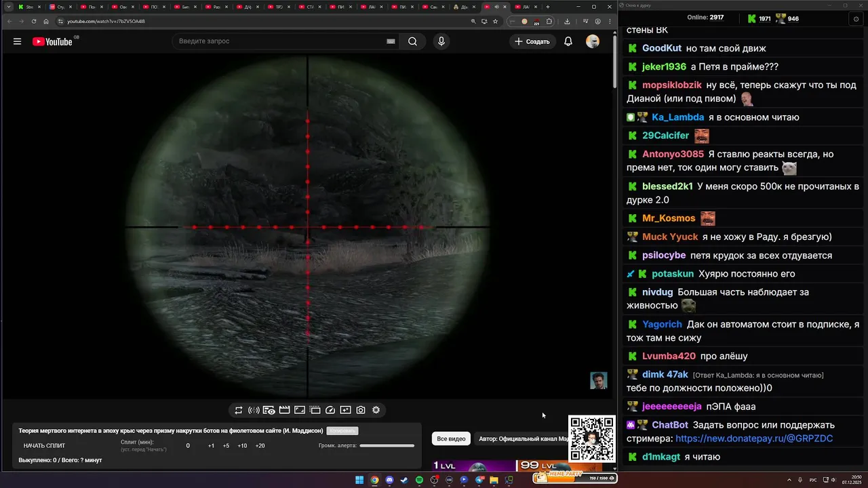
Task: Open the new.donatepay.ru link in chat
Action: (754, 439)
